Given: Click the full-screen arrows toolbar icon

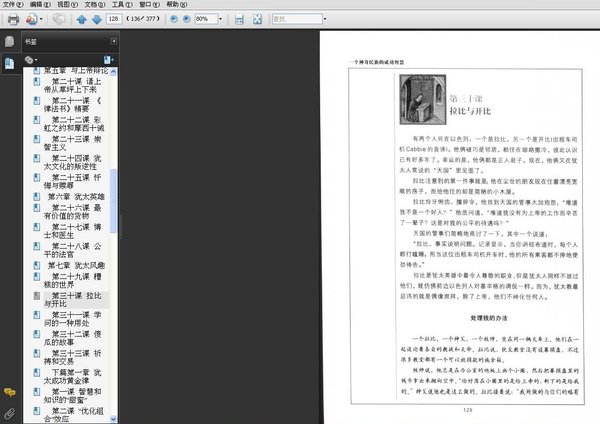Looking at the screenshot, I should (x=256, y=19).
